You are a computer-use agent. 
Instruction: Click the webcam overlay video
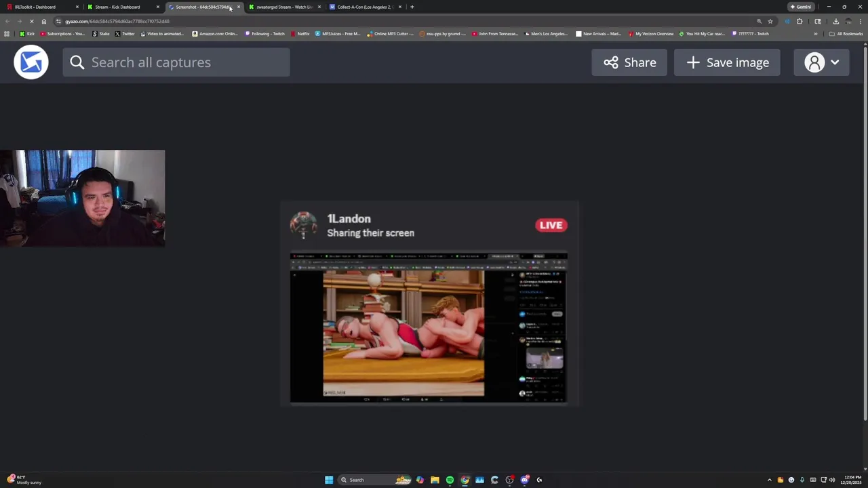[x=82, y=198]
